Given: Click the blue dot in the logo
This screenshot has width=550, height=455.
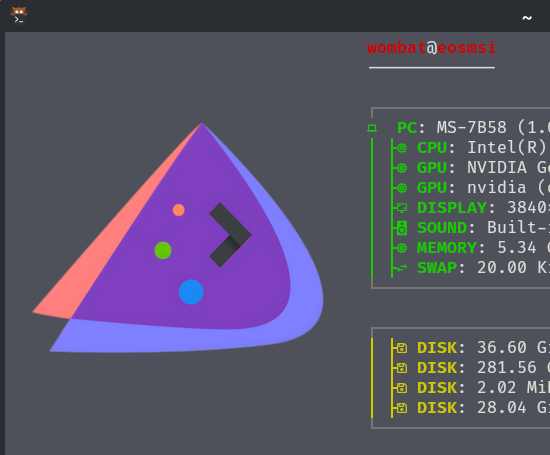Looking at the screenshot, I should [191, 292].
